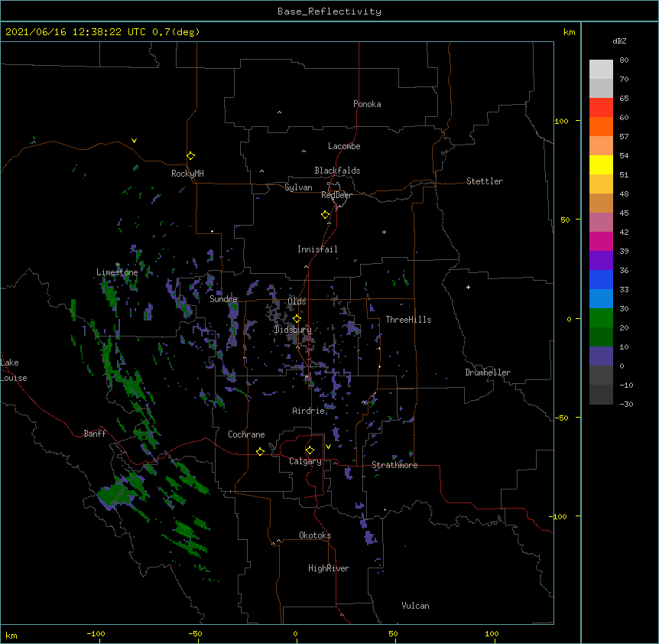This screenshot has width=659, height=644.
Task: Click the Ponoka city label
Action: click(x=367, y=104)
